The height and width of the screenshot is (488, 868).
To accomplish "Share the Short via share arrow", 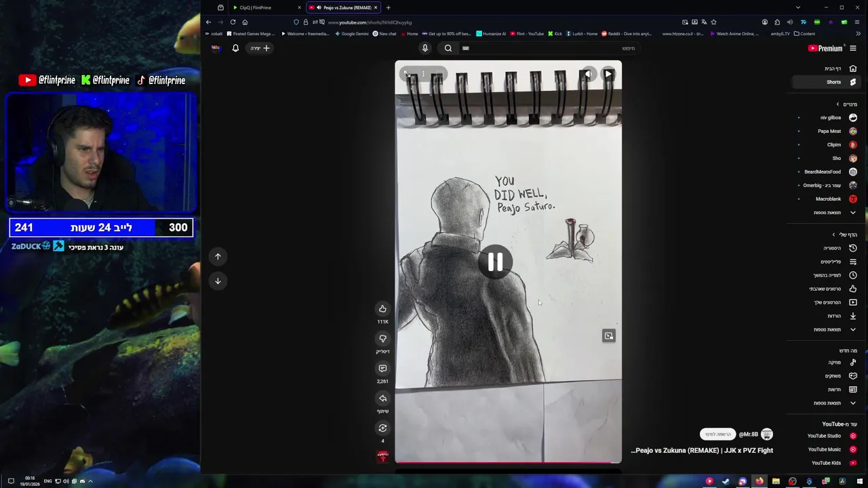I will click(x=382, y=399).
